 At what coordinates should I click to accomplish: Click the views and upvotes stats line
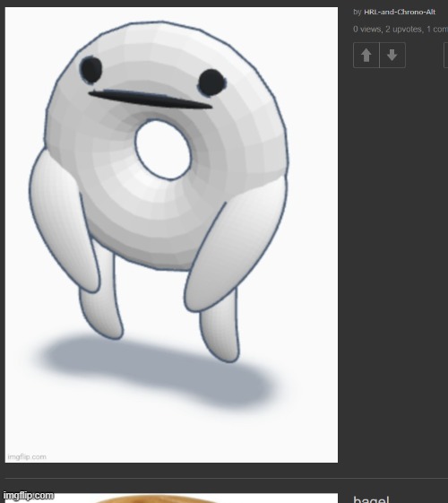(401, 30)
